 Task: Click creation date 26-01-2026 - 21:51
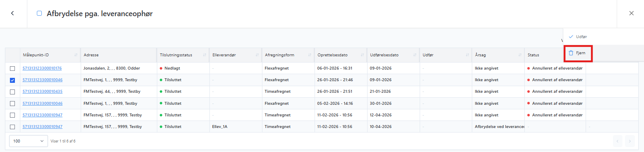334,92
